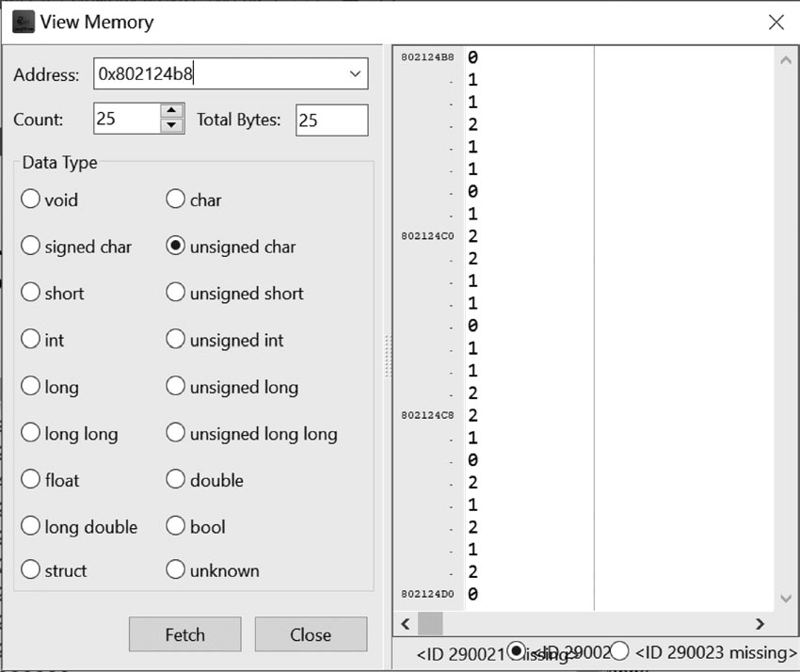Select the unsigned long long radio button

point(175,433)
